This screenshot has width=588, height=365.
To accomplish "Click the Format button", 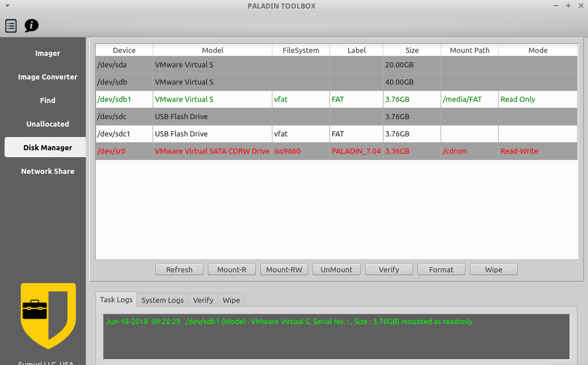I will click(441, 269).
